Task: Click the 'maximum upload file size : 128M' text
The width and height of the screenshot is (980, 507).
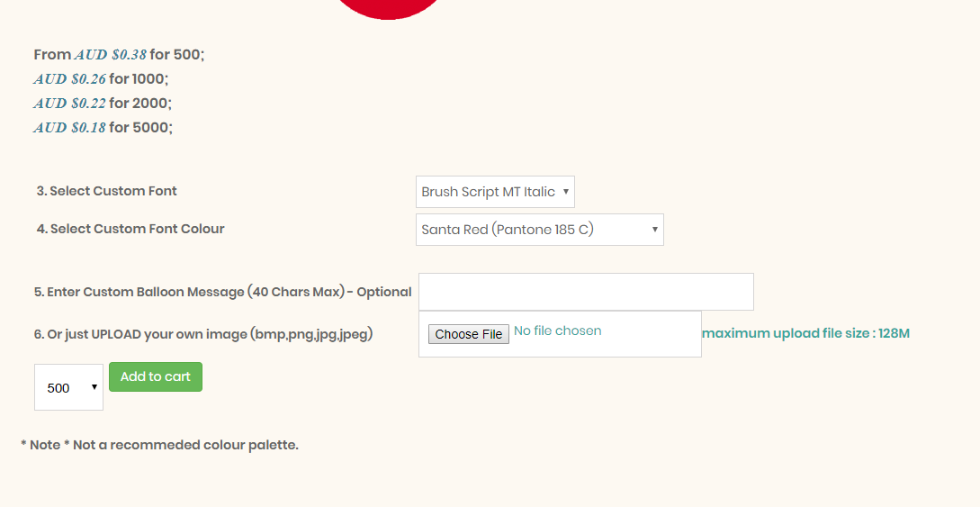Action: [x=806, y=333]
